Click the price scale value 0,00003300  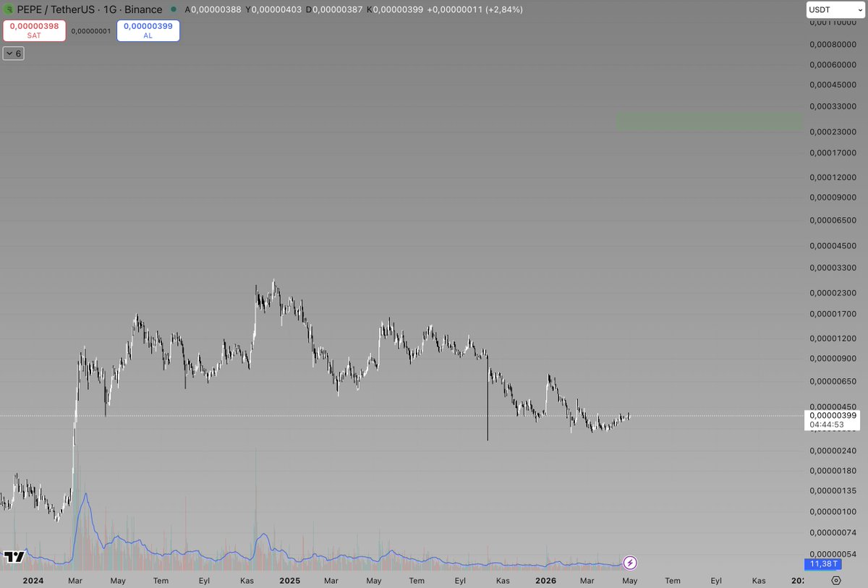833,268
